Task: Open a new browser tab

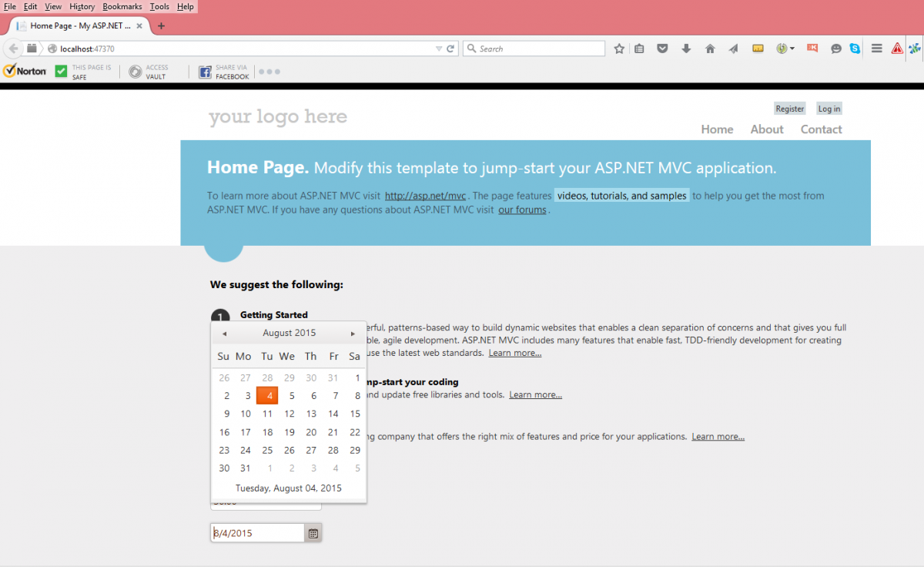Action: click(161, 25)
